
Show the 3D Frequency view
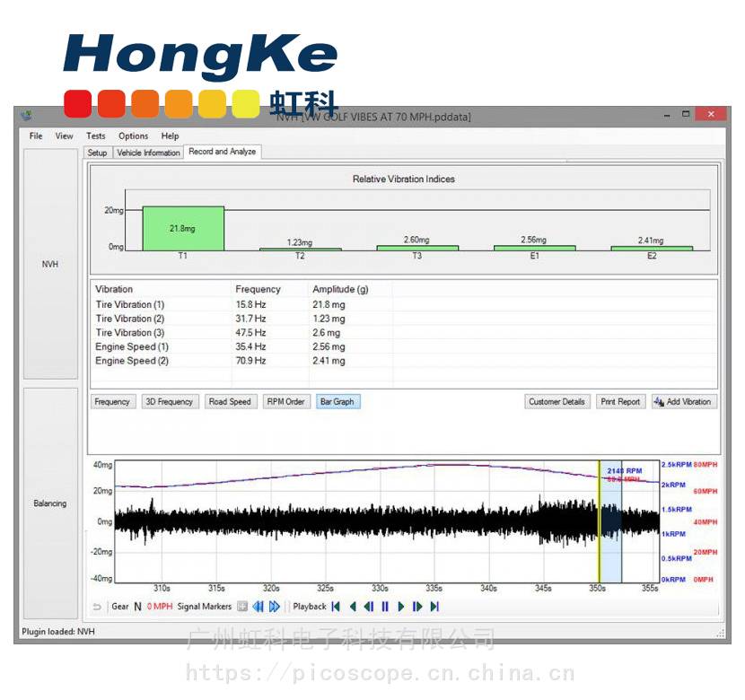pyautogui.click(x=170, y=402)
